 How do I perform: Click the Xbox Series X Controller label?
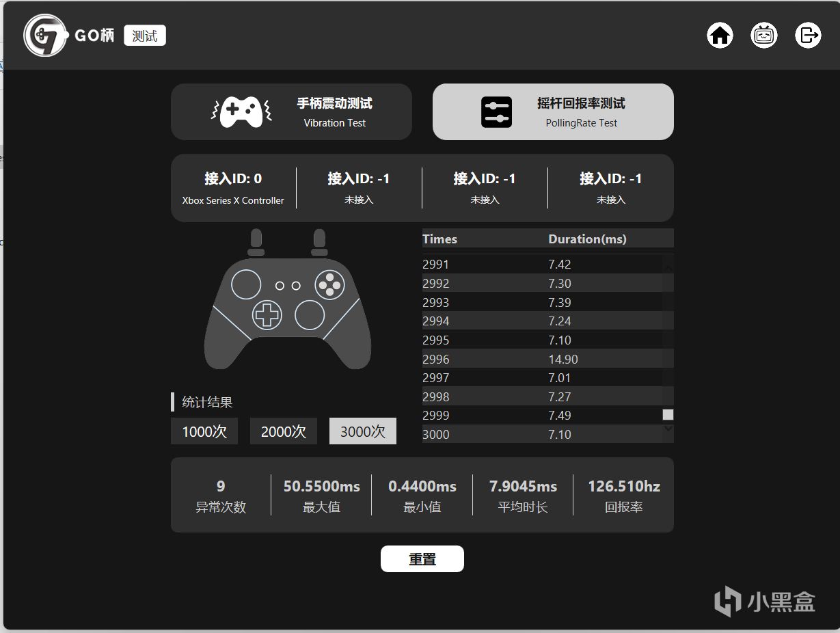233,200
